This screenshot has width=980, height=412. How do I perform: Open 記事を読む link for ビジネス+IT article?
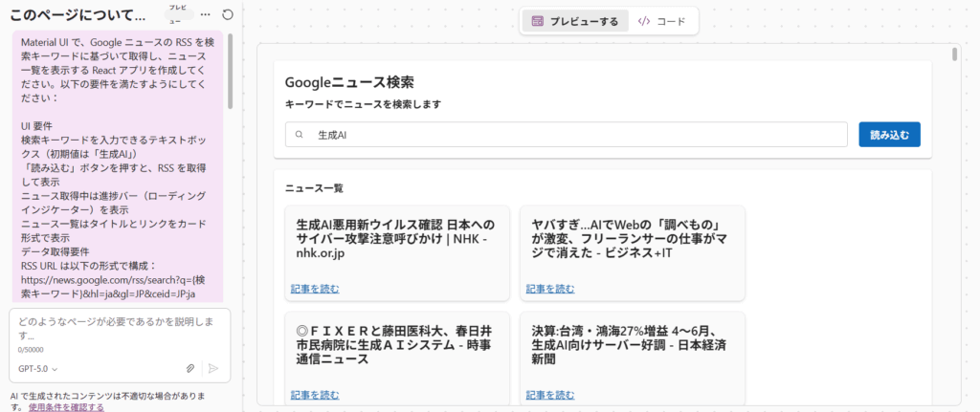point(550,289)
